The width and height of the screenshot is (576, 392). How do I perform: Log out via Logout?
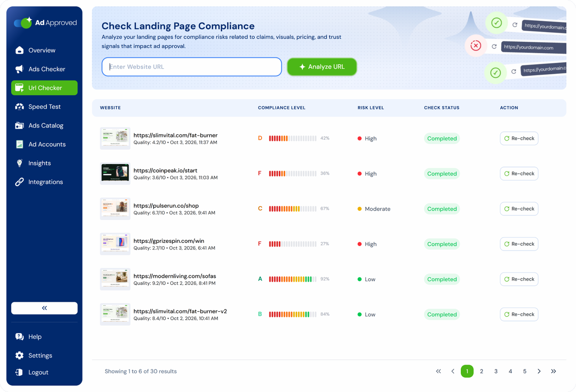tap(44, 372)
